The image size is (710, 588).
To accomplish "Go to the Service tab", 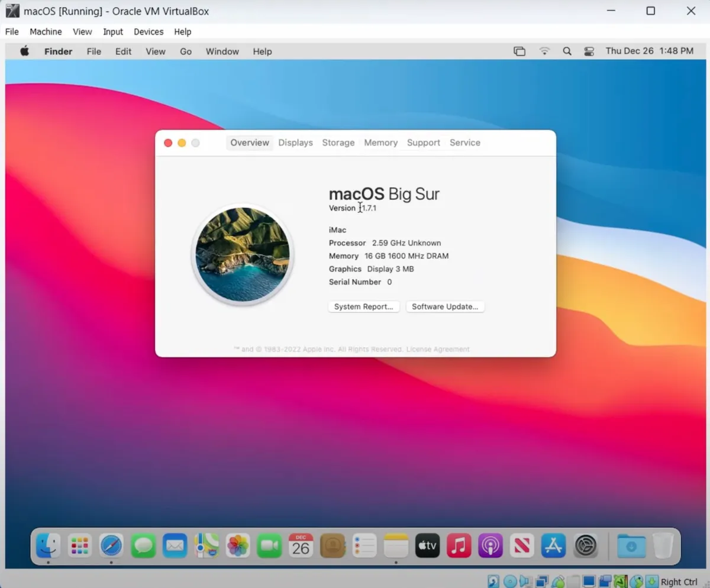I will pos(465,143).
